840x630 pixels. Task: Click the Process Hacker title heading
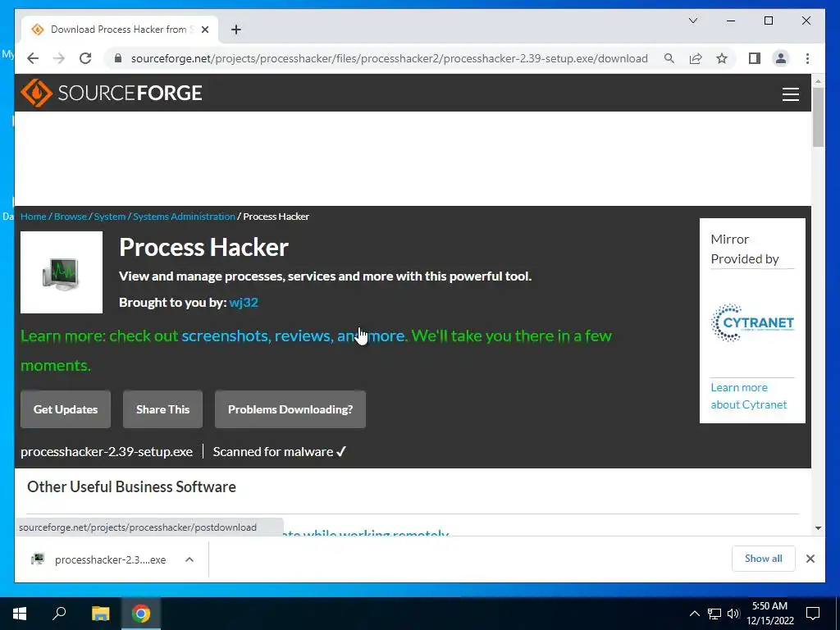tap(203, 247)
